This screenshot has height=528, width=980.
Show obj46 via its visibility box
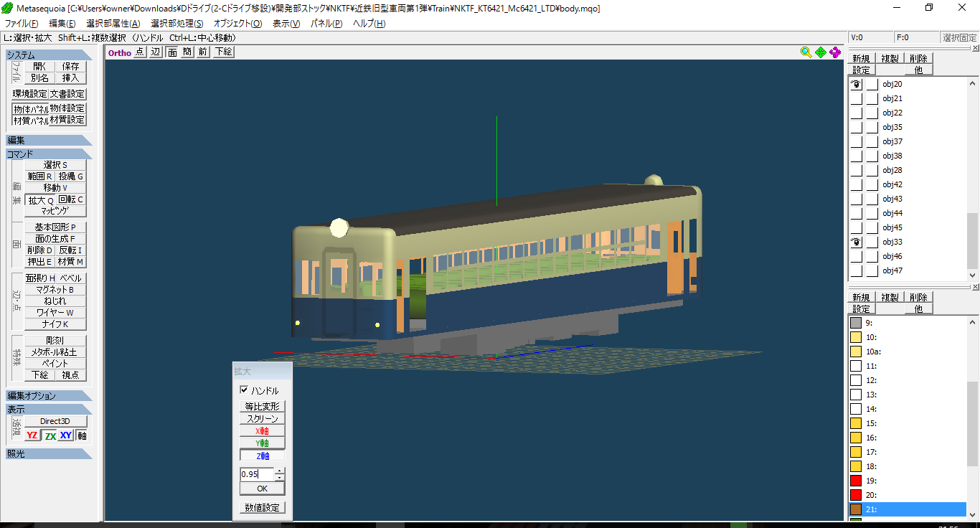(856, 256)
